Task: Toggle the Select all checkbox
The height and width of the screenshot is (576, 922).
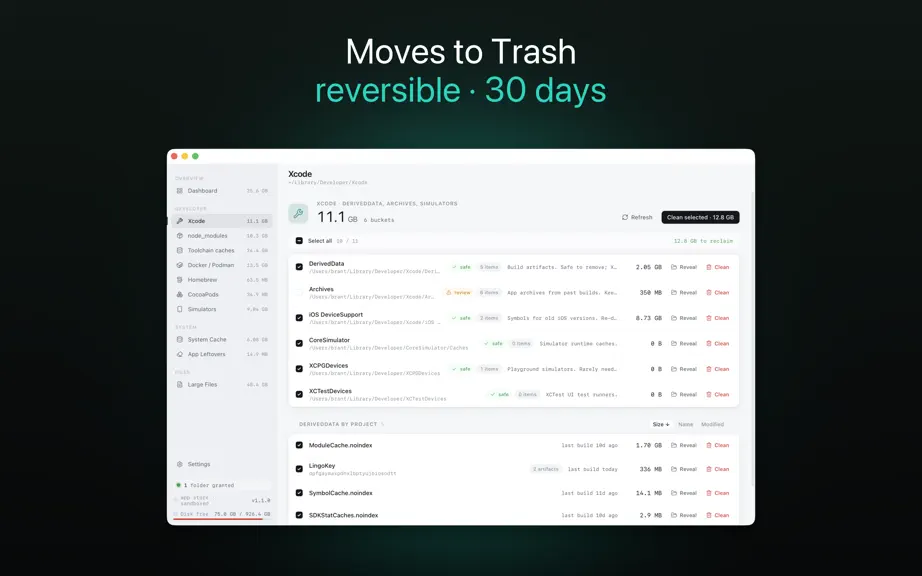Action: pos(299,241)
